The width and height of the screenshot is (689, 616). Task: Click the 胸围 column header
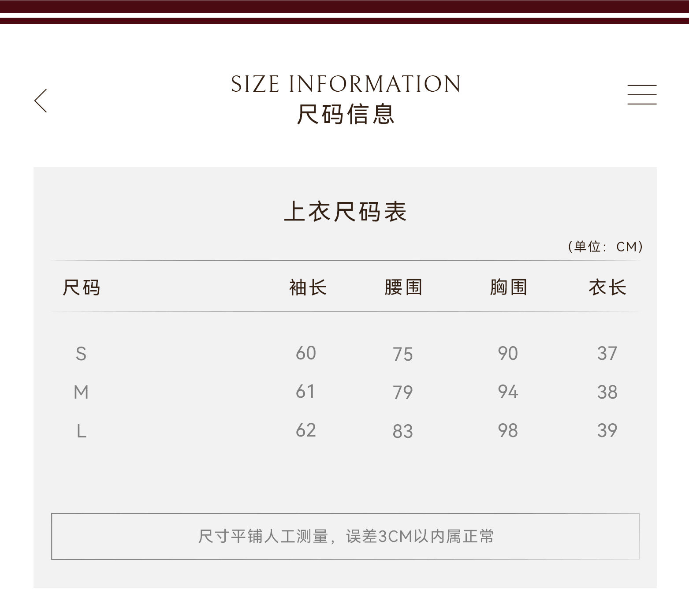[508, 287]
